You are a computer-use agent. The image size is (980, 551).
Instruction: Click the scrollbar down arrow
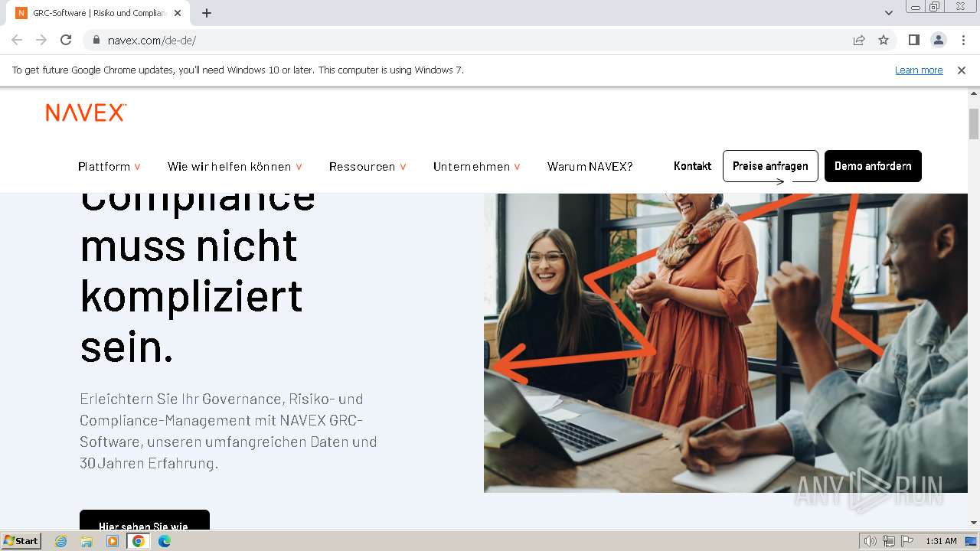tap(974, 523)
